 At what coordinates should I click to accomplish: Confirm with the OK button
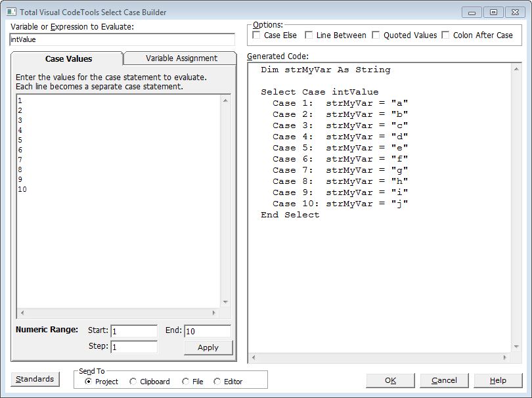390,380
